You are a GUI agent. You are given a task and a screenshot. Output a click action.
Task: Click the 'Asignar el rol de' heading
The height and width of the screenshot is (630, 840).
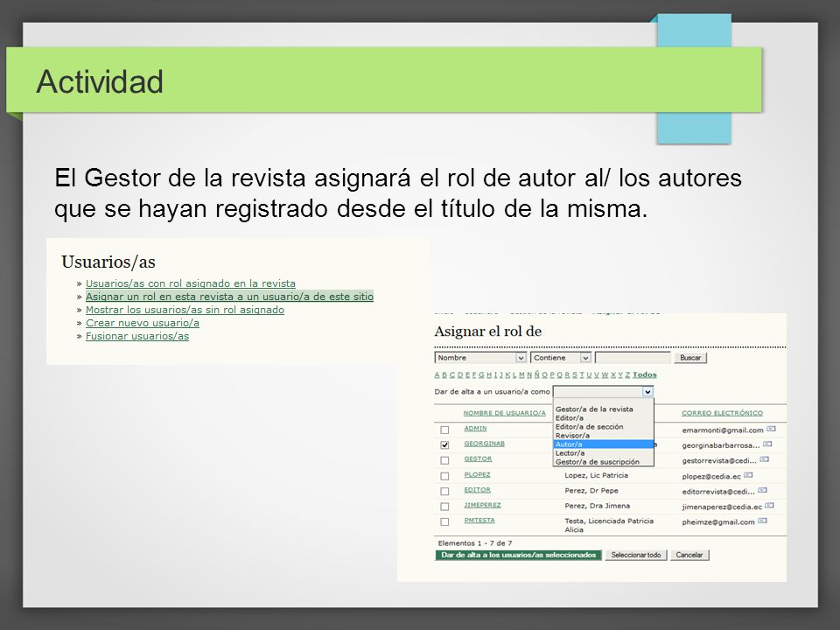(488, 332)
